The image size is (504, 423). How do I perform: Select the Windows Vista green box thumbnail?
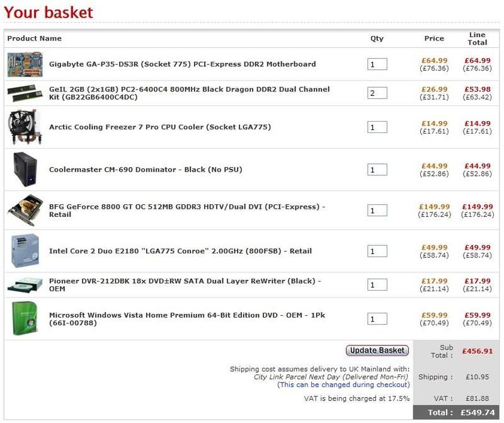[x=25, y=318]
